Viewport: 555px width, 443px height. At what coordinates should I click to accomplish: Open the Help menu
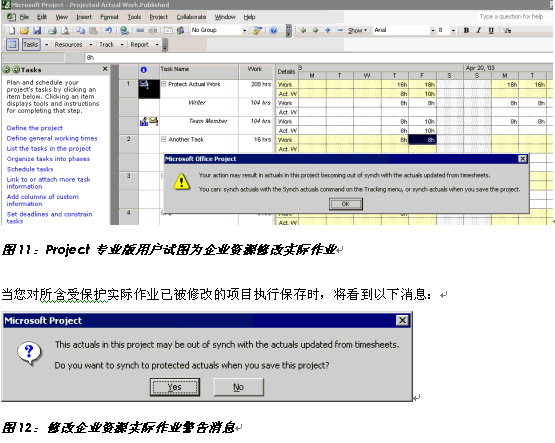[x=249, y=17]
